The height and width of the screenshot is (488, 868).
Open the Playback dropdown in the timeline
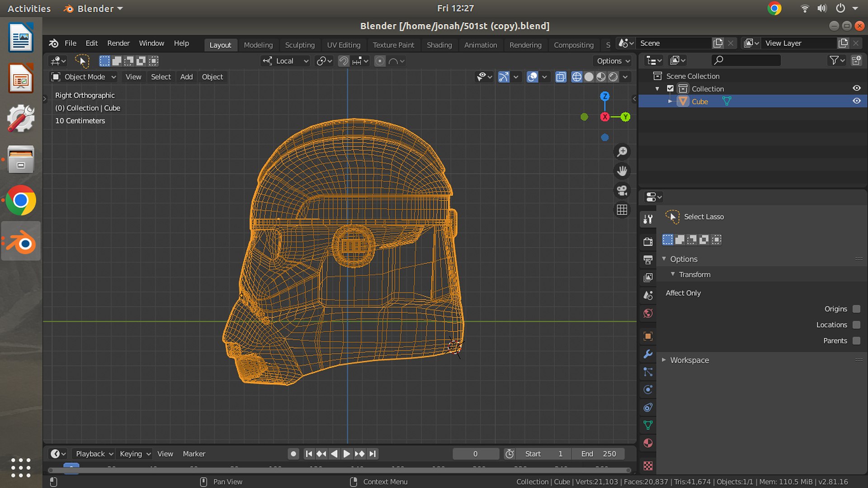[94, 454]
